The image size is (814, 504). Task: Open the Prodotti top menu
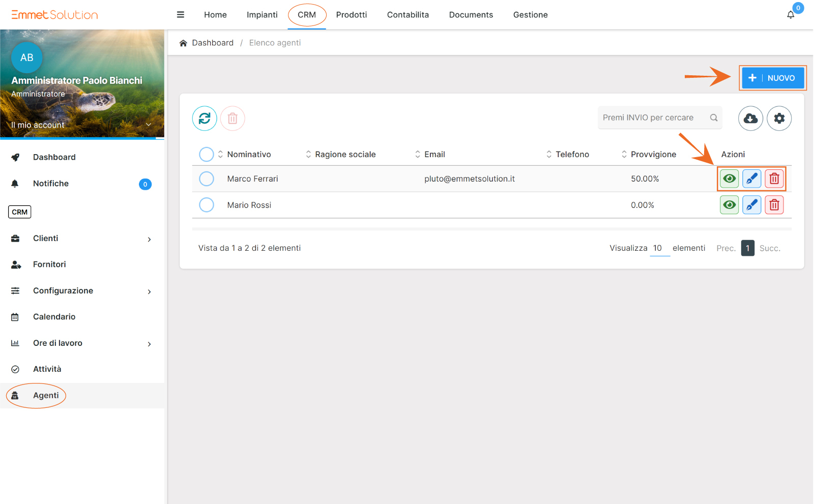pyautogui.click(x=351, y=15)
